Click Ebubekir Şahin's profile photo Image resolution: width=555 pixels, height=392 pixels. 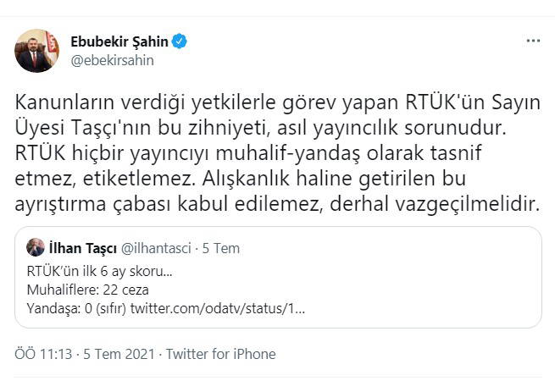coord(36,51)
